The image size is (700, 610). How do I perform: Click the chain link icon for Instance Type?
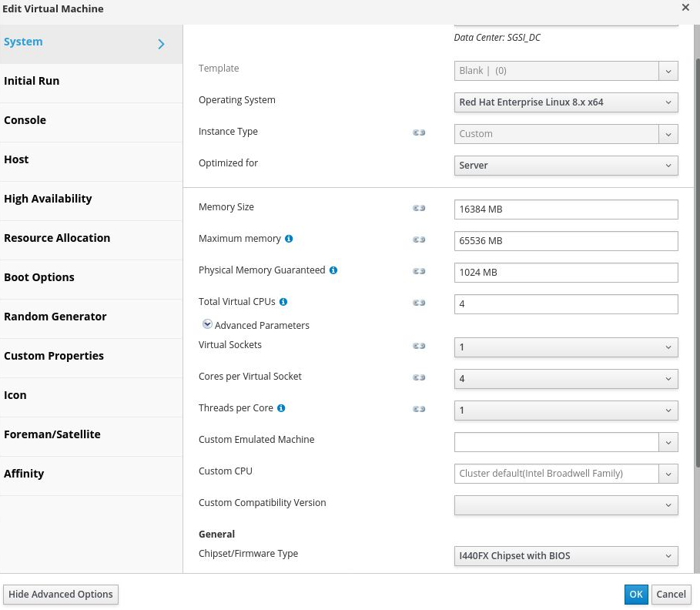click(419, 132)
